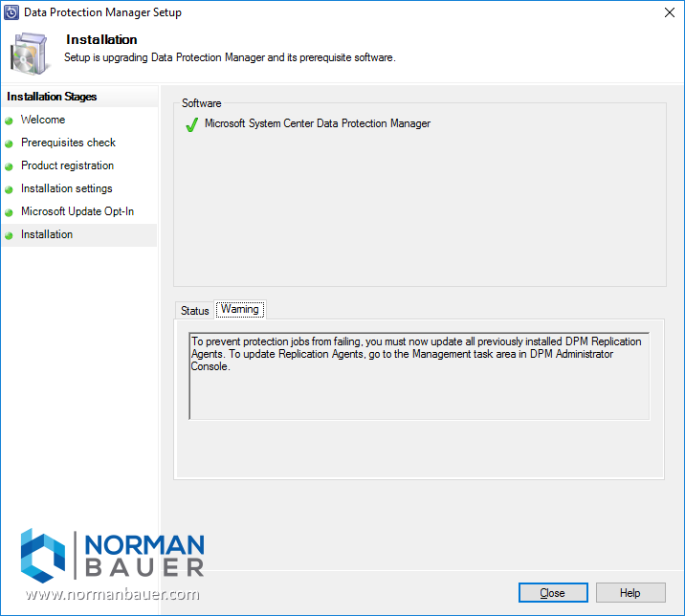Click the green dot next to Microsoft Update Opt-In

(9, 212)
